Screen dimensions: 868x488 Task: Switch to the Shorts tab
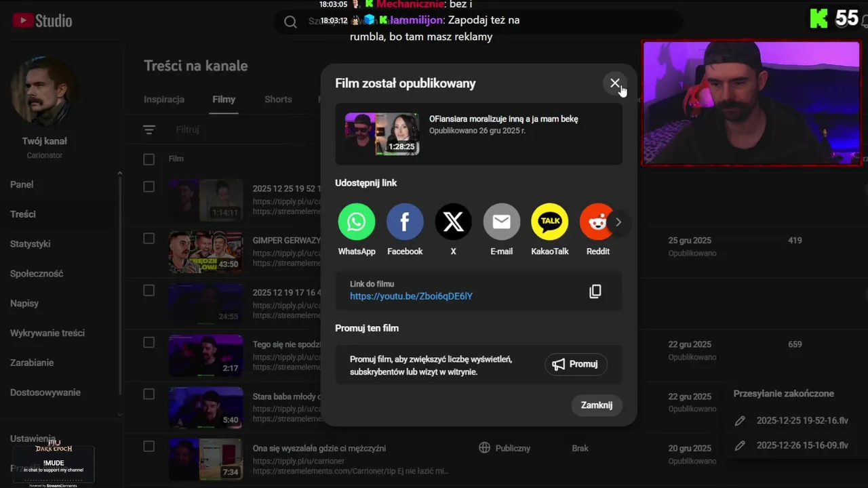pyautogui.click(x=278, y=99)
